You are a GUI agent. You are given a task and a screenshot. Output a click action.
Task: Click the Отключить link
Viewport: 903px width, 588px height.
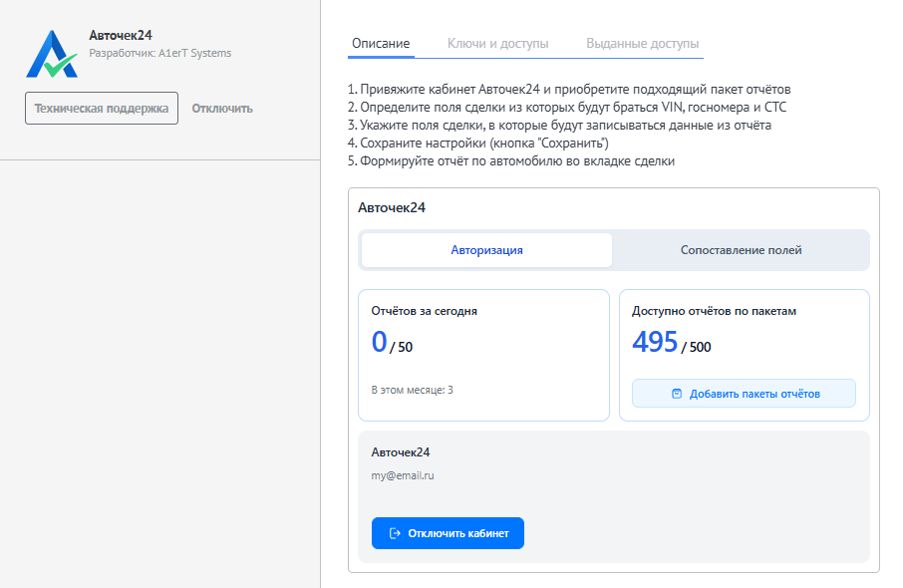coord(222,109)
